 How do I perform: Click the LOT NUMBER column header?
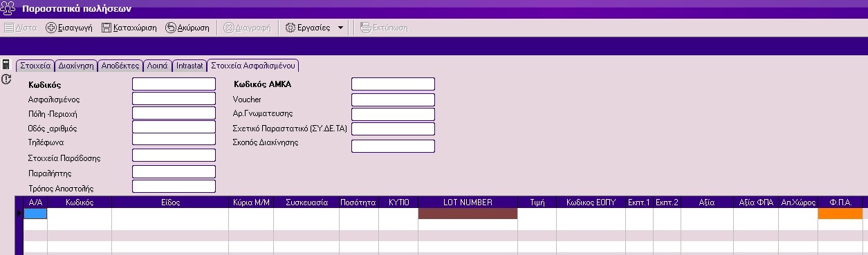click(468, 202)
